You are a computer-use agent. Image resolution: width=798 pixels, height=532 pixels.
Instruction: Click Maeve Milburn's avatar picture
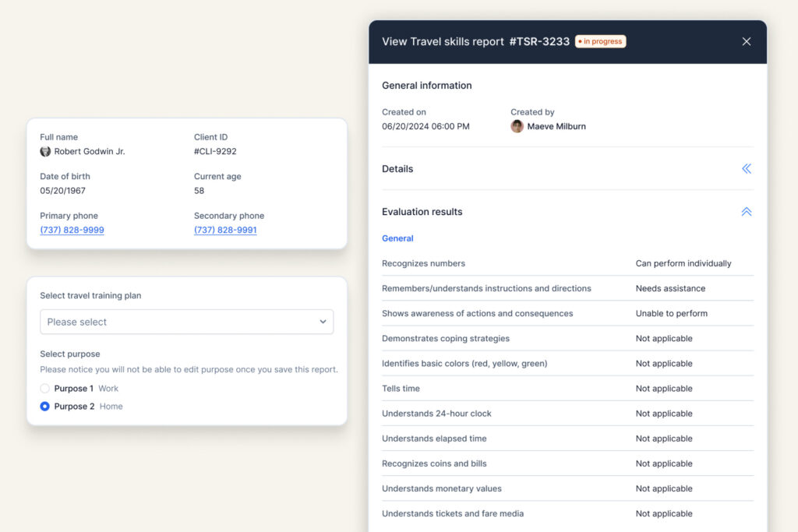click(x=517, y=126)
